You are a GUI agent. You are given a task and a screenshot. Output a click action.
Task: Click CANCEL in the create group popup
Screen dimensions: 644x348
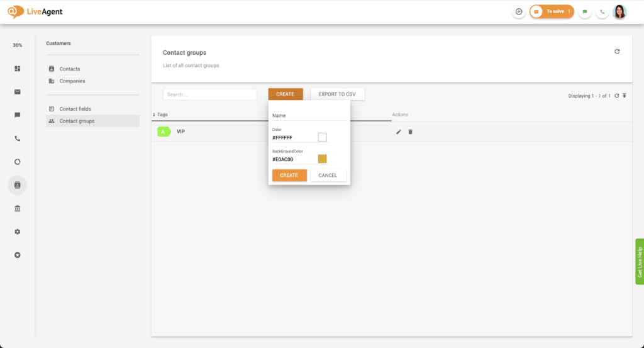tap(328, 175)
